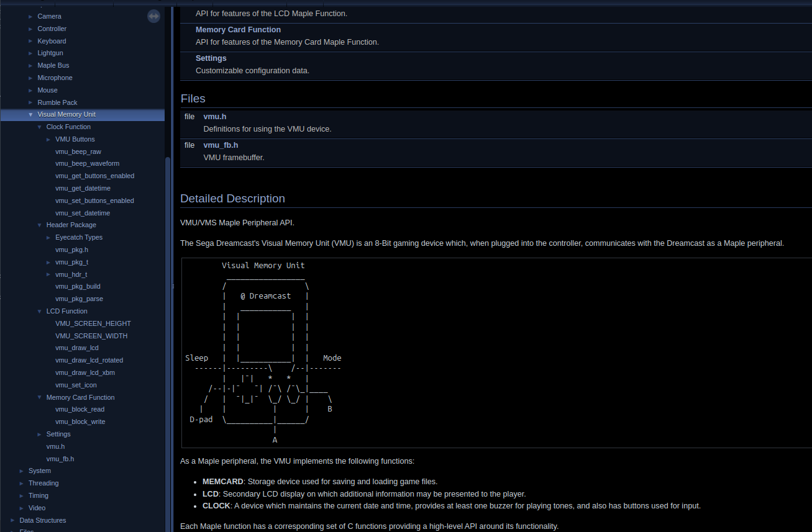Select Clock Function tree label
This screenshot has width=812, height=532.
point(68,127)
